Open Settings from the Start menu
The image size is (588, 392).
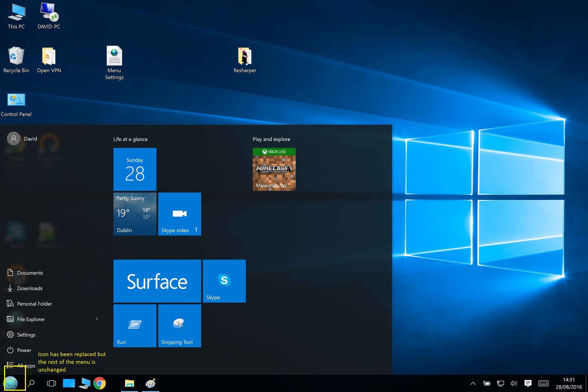26,335
